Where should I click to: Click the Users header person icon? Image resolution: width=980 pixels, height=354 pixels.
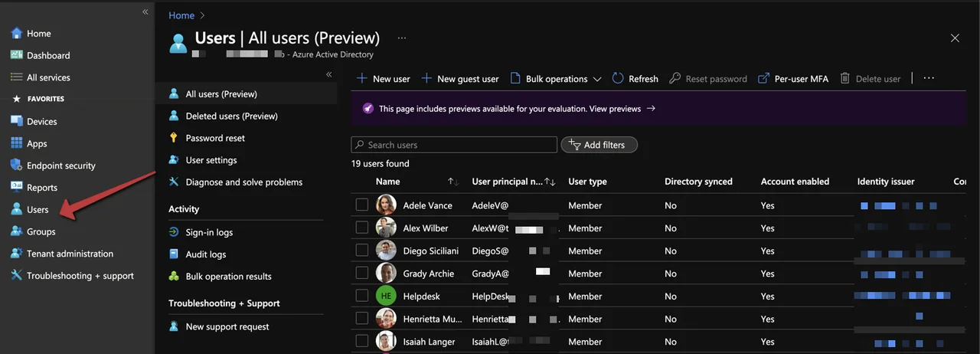(x=178, y=43)
